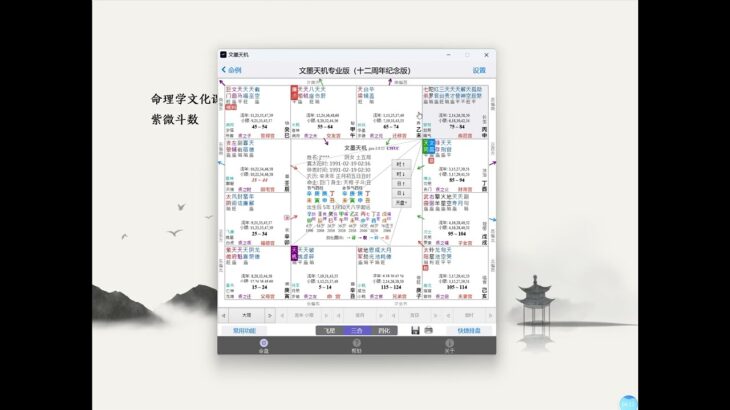This screenshot has width=730, height=410.
Task: Advance the hour with 时↑ button
Action: coord(400,164)
